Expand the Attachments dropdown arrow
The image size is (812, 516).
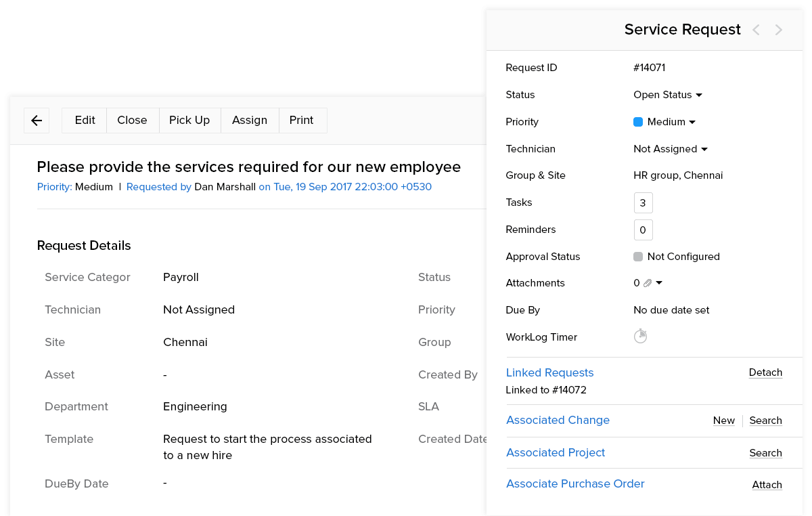coord(659,283)
